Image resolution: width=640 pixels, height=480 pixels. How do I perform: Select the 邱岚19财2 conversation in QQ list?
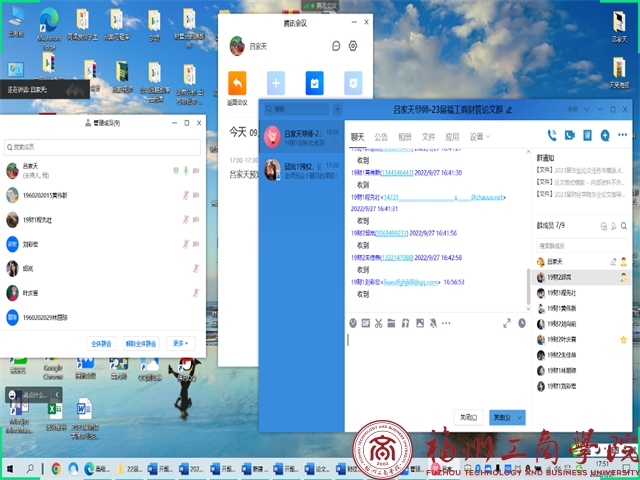[x=301, y=170]
